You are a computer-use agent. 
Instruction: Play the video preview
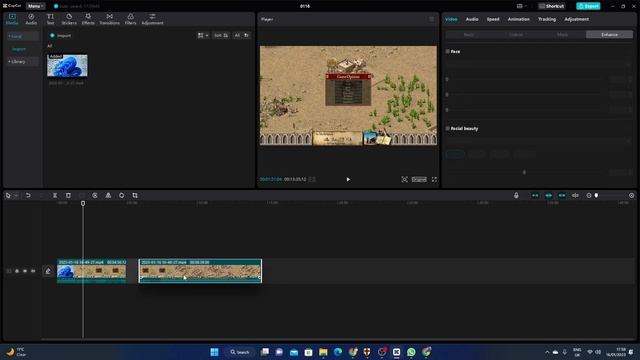coord(348,179)
